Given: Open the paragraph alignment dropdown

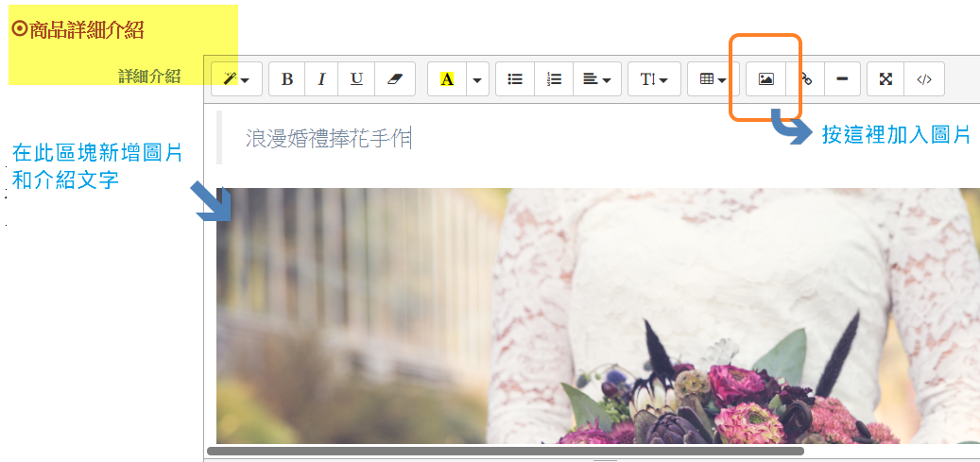Looking at the screenshot, I should pos(597,78).
